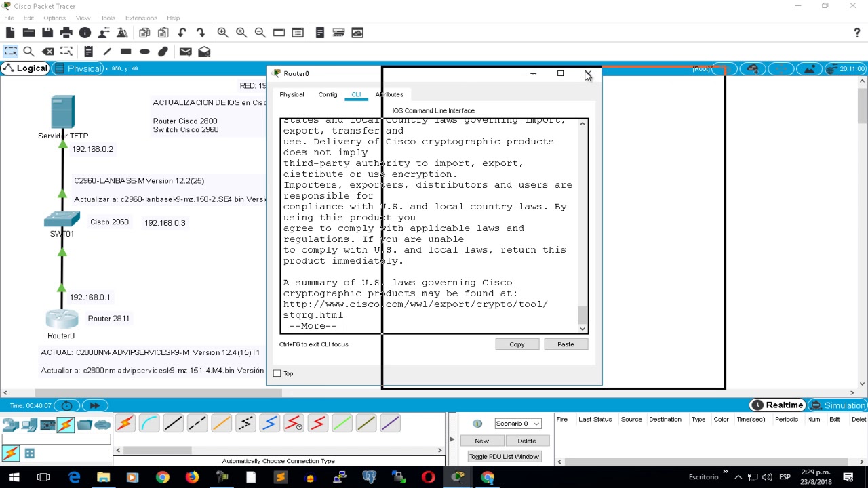Open Chrome from the Windows taskbar

[x=162, y=477]
